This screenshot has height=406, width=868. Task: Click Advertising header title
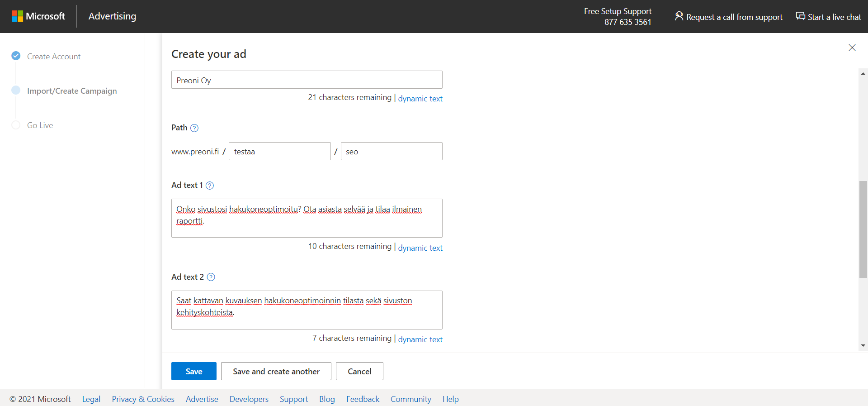click(x=112, y=16)
